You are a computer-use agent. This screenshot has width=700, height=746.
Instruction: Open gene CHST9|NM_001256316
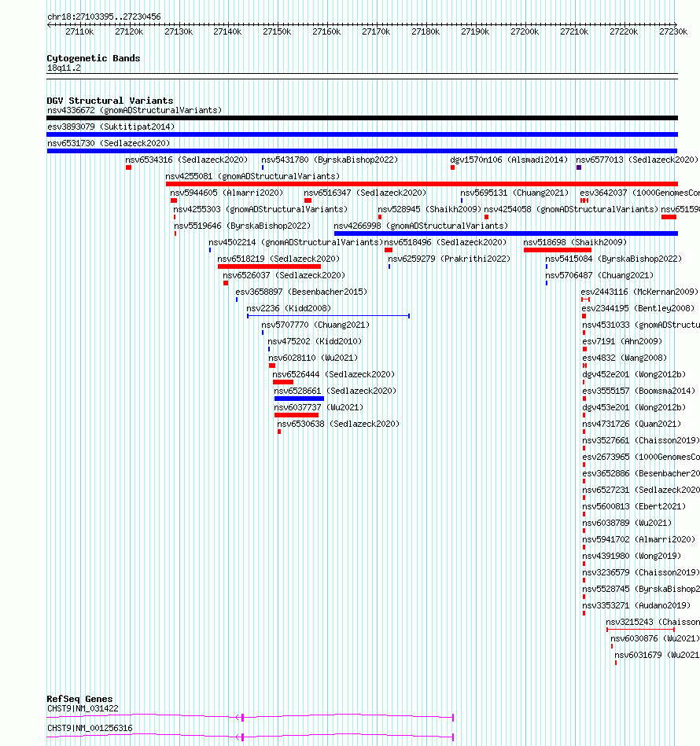click(x=90, y=728)
